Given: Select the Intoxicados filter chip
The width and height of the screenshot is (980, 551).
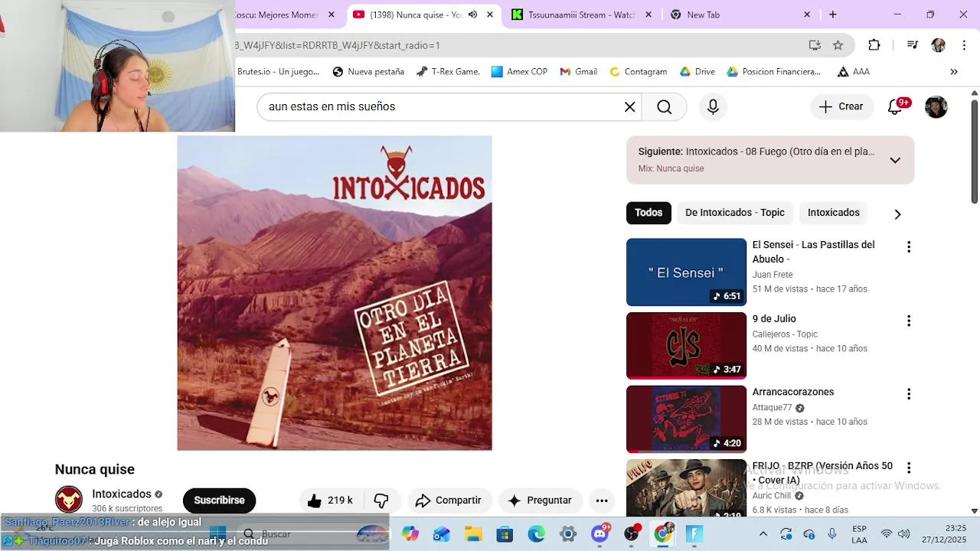Looking at the screenshot, I should (x=833, y=213).
